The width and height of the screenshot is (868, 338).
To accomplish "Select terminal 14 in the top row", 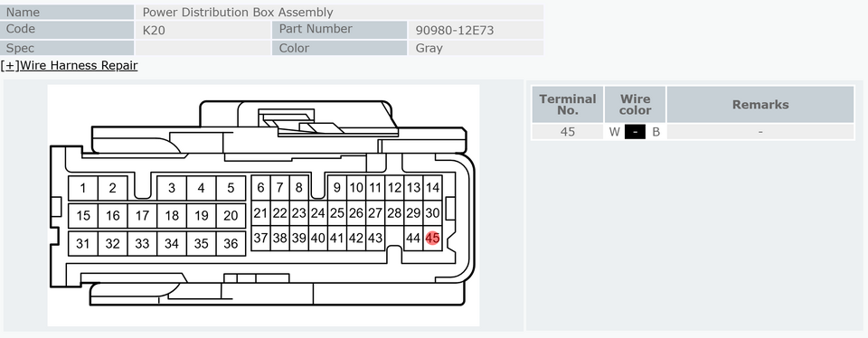I will pyautogui.click(x=432, y=188).
